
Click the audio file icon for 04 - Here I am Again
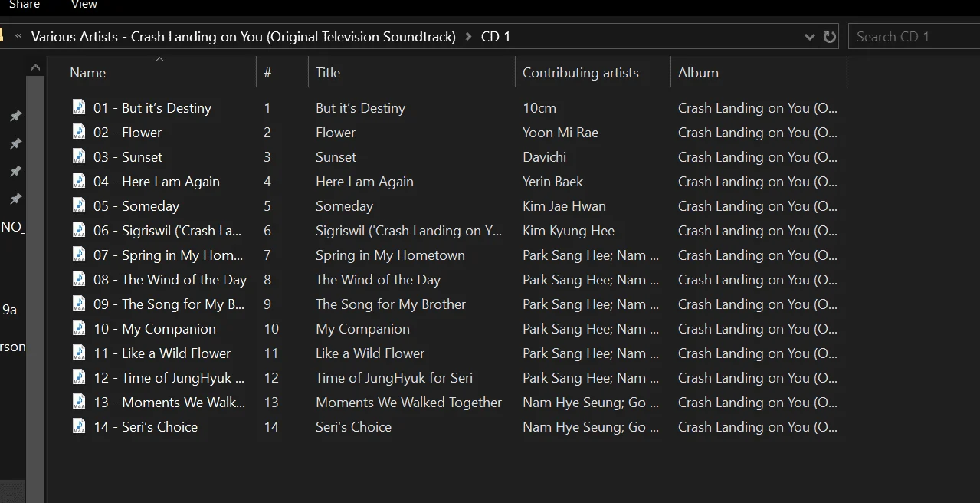click(x=79, y=181)
